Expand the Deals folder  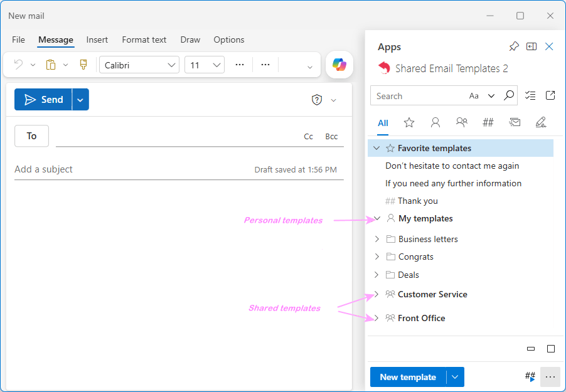377,275
